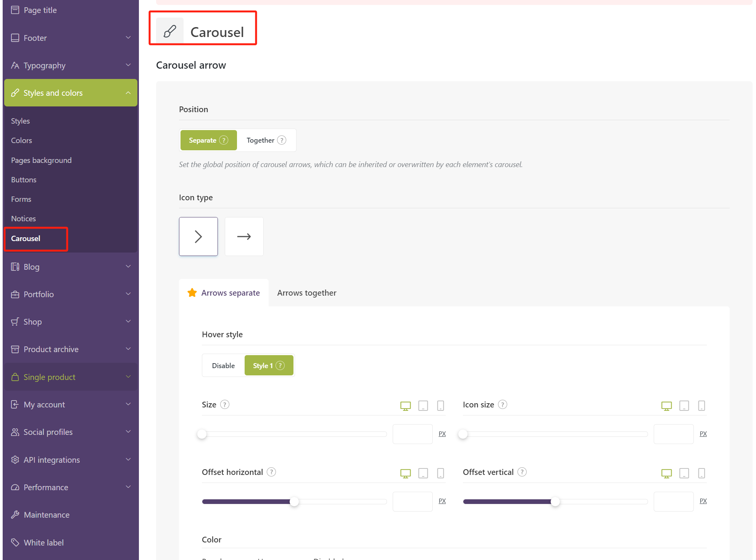Select the Separate position toggle
The image size is (756, 560).
pyautogui.click(x=208, y=140)
